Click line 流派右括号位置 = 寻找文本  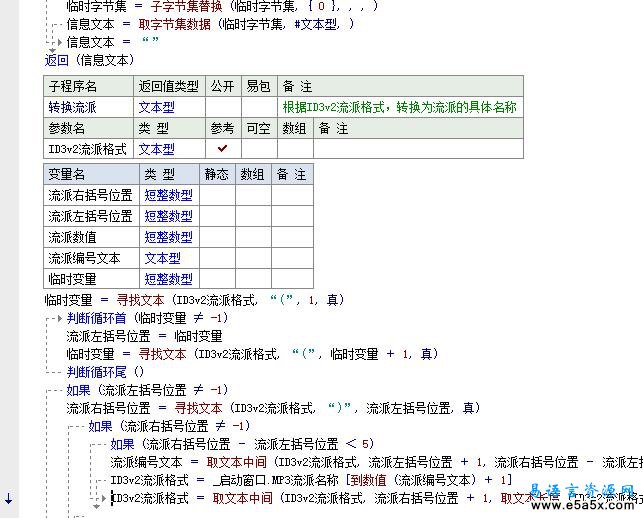point(273,408)
